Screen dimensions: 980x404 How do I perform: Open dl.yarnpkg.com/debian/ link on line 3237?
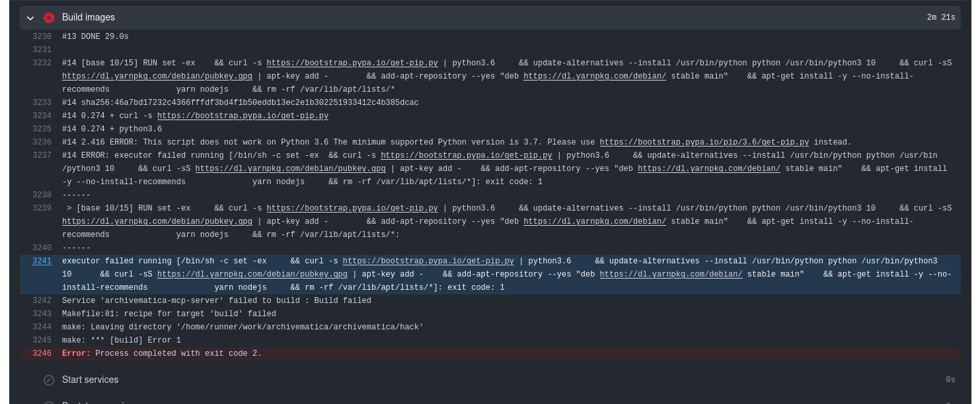[x=709, y=169]
